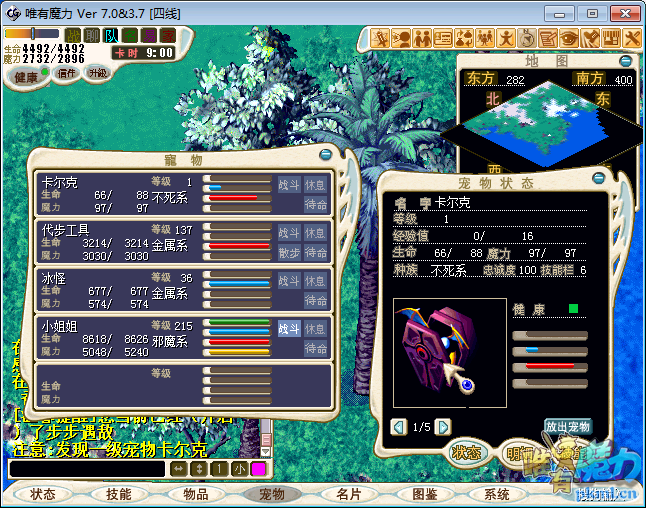Click the 放出宠物 release pet button

[x=568, y=426]
